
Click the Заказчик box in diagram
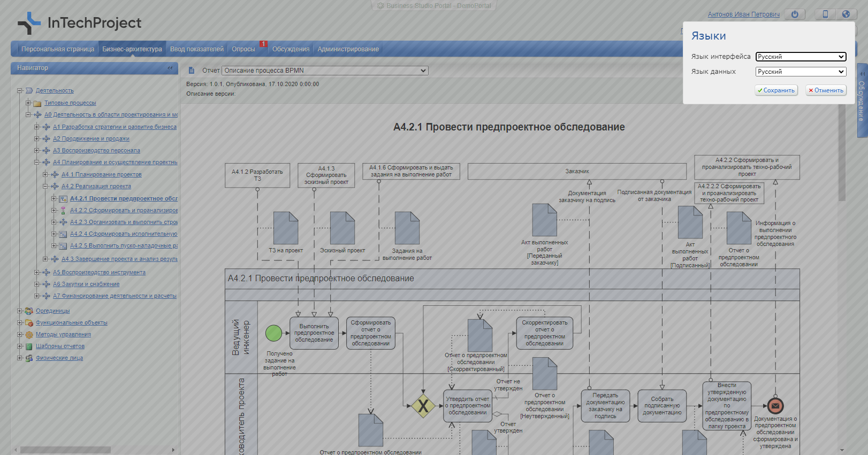(577, 171)
